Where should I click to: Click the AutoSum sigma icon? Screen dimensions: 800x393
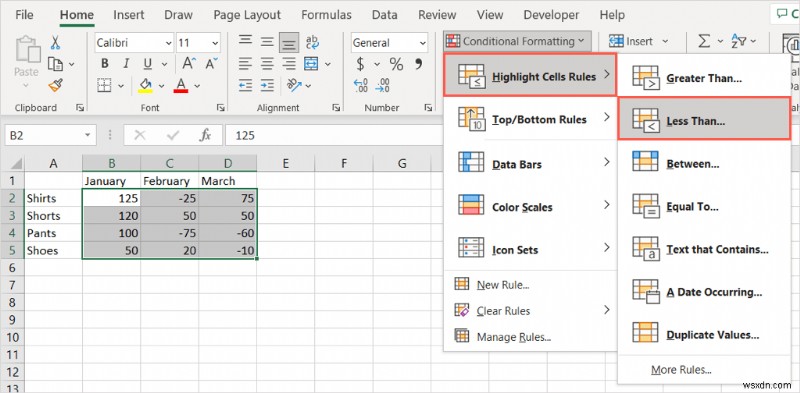[x=704, y=41]
